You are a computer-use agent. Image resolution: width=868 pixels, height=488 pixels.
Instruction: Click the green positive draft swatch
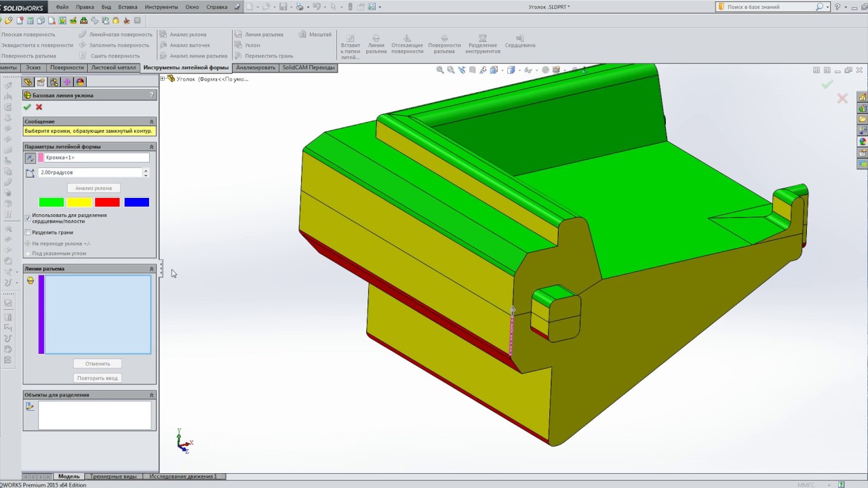point(52,202)
